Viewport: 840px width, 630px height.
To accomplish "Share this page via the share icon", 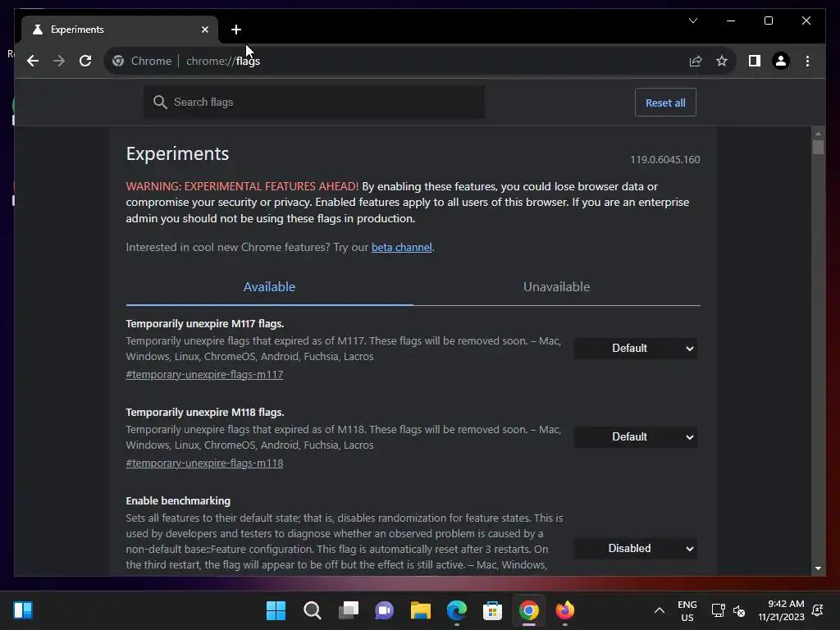I will (x=696, y=61).
